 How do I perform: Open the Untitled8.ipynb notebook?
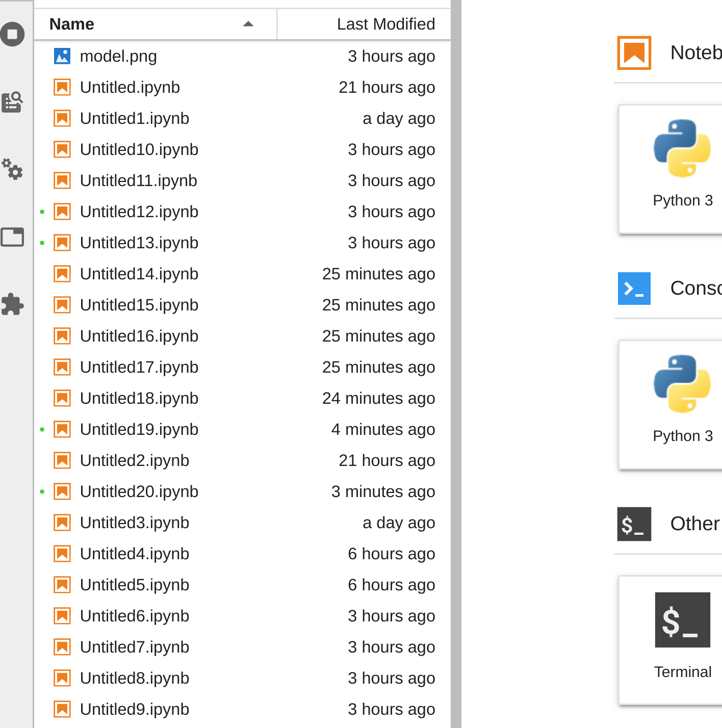point(134,678)
